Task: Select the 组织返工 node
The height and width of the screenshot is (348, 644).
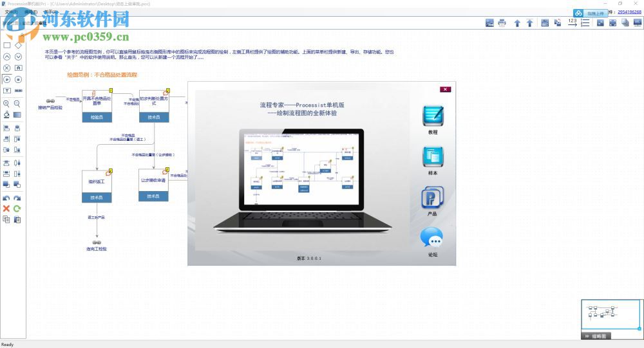Action: [97, 187]
